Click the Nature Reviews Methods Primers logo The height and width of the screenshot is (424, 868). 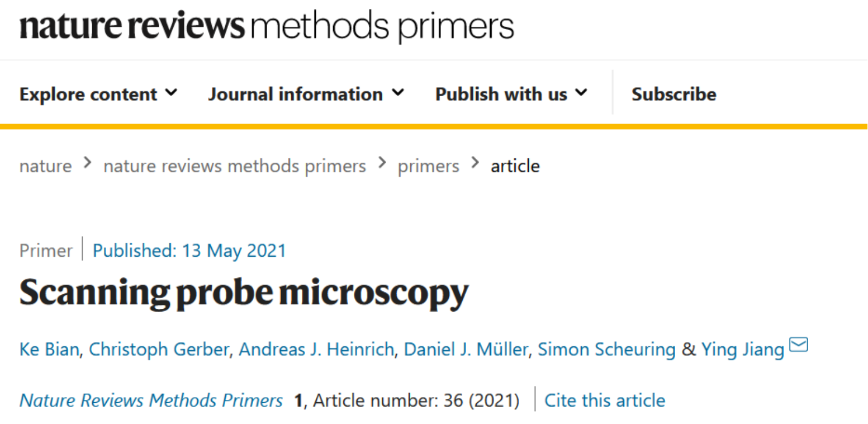(x=267, y=26)
